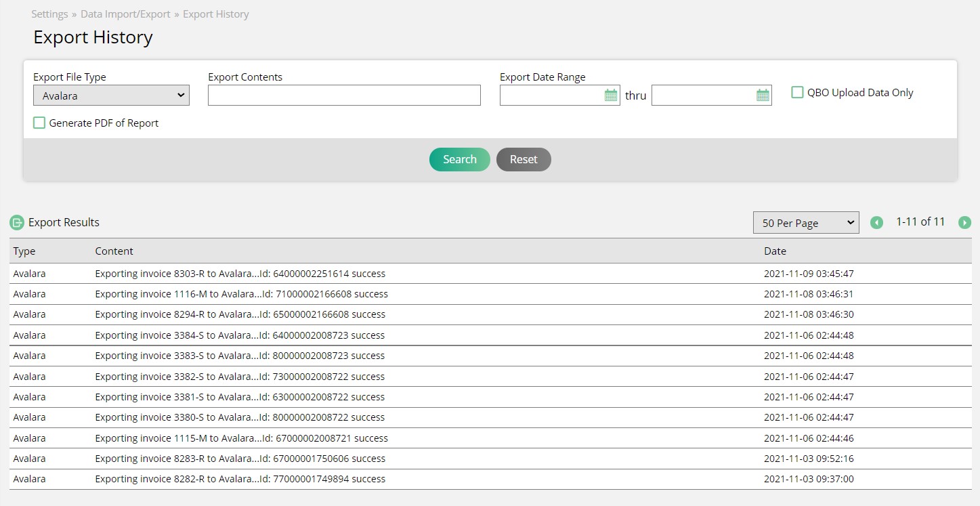
Task: Click the gray Reset button
Action: click(x=524, y=160)
